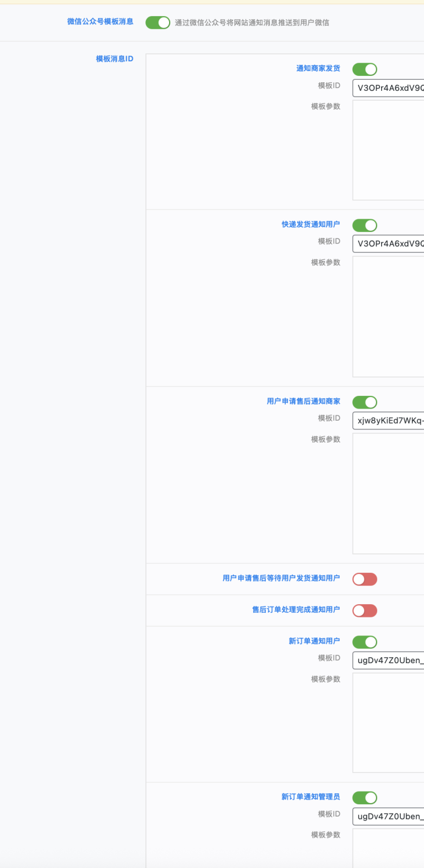The width and height of the screenshot is (424, 868).
Task: Focus 模板ID field under 新订单通知用户
Action: [388, 661]
